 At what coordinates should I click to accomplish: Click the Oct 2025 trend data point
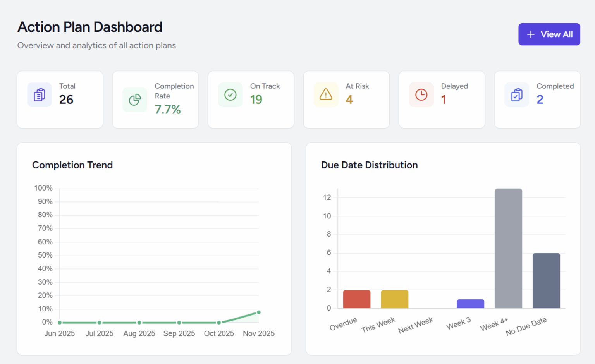coord(219,323)
